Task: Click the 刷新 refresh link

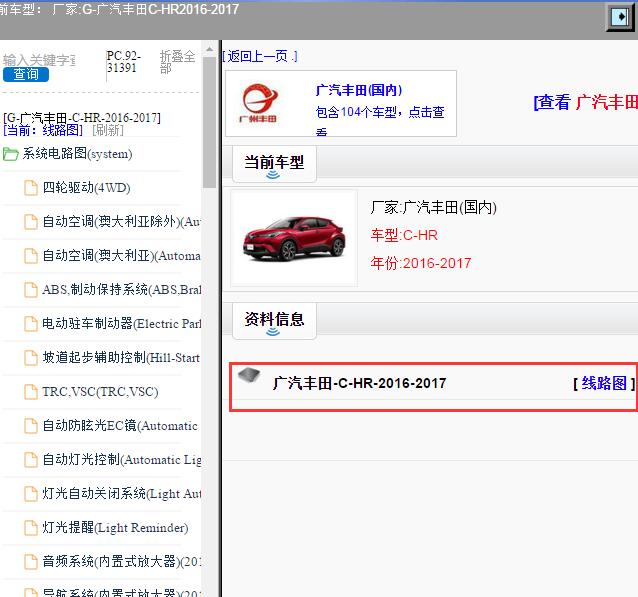Action: pyautogui.click(x=108, y=130)
